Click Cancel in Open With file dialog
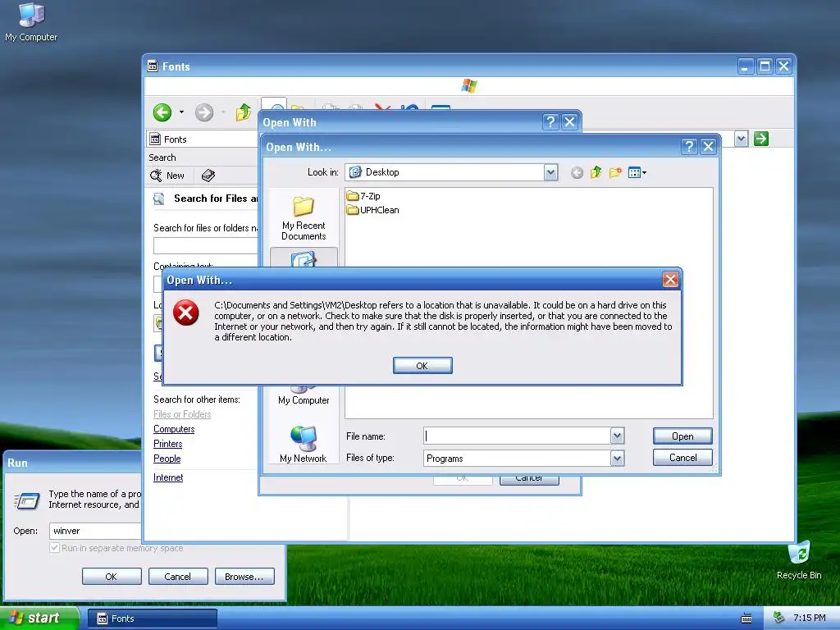Screen dimensions: 840x630 coord(682,458)
